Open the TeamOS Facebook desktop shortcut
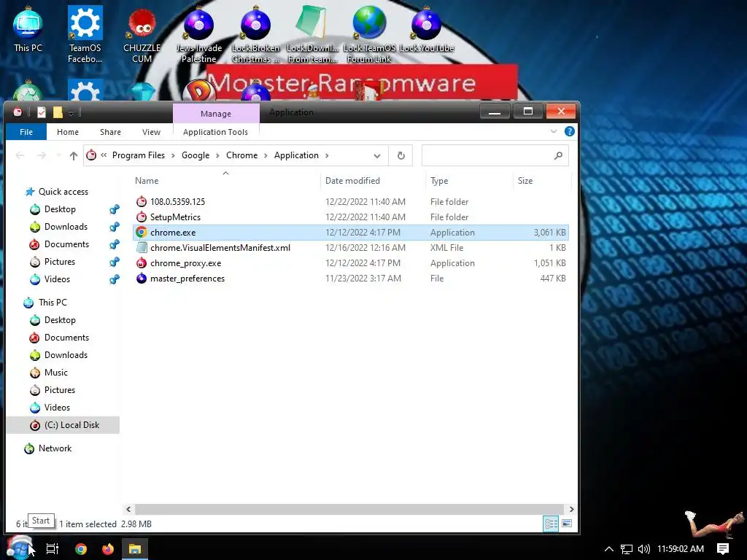Image resolution: width=747 pixels, height=560 pixels. click(x=85, y=34)
